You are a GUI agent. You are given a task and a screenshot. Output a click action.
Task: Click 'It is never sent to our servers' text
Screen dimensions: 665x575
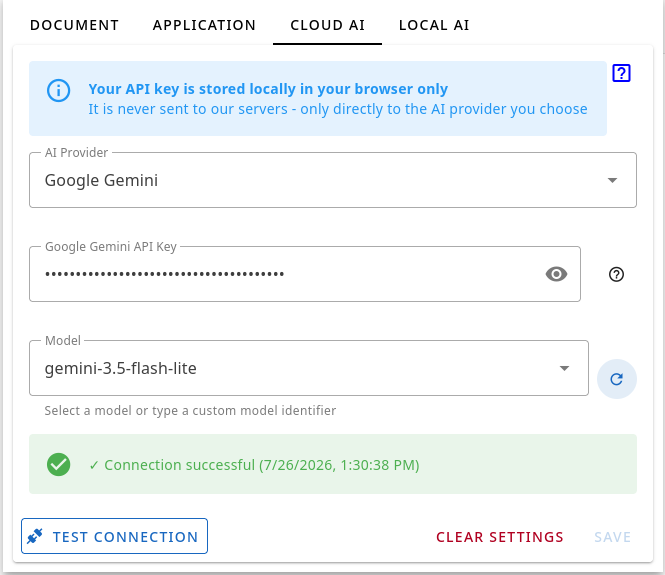pos(338,109)
